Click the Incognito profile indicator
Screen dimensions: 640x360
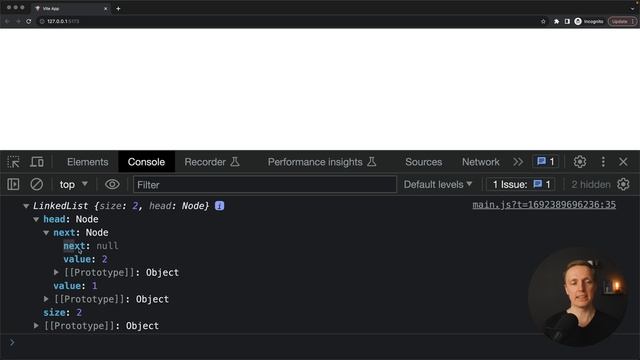point(589,21)
